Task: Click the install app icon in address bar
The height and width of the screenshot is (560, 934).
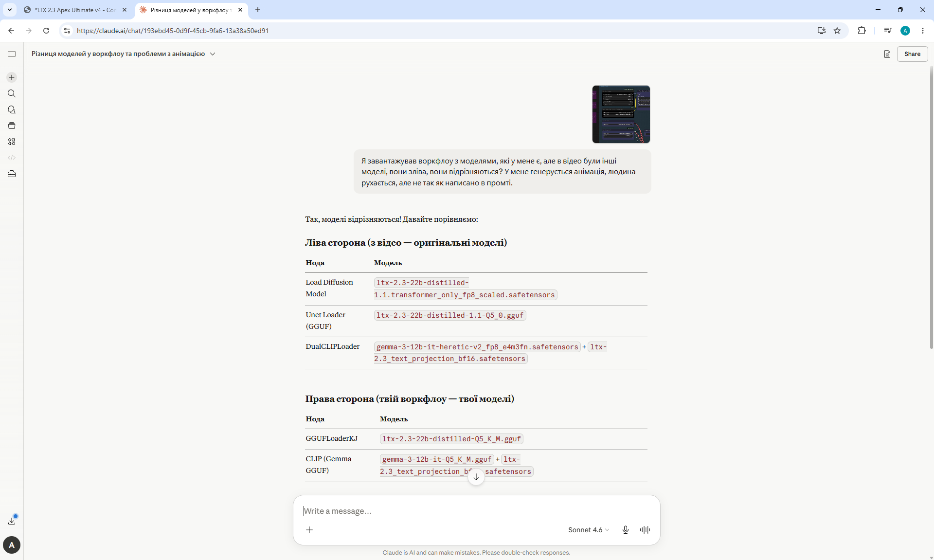Action: point(822,31)
